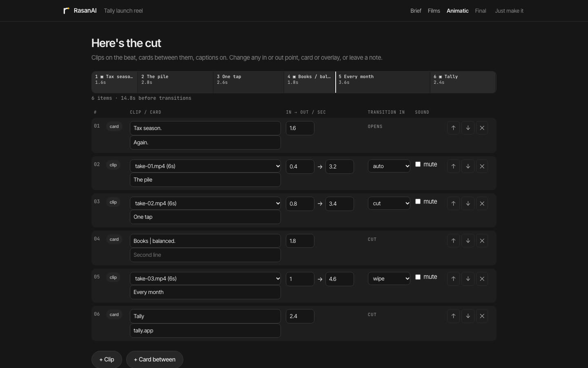Change the auto transition dropdown

pos(389,166)
